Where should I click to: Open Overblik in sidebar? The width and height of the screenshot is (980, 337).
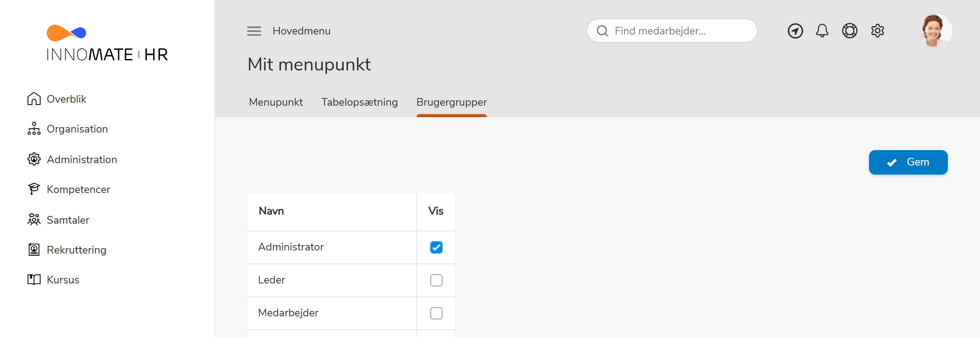click(67, 99)
